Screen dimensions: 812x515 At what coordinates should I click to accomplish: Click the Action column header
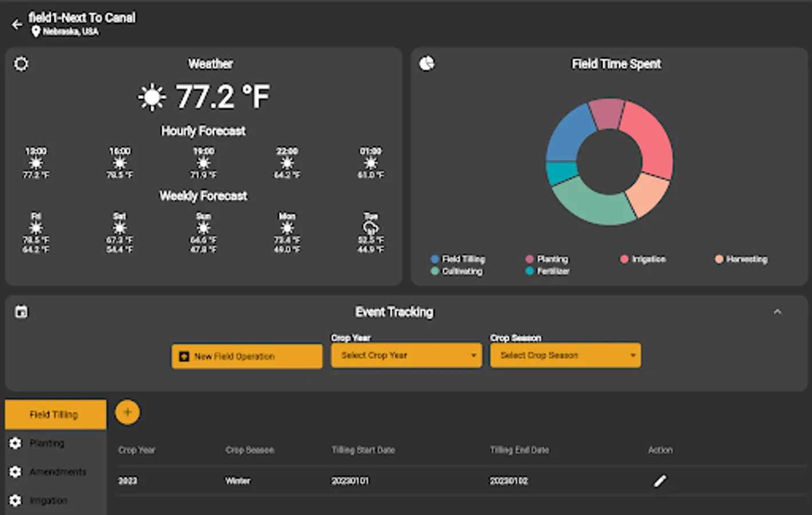tap(660, 450)
